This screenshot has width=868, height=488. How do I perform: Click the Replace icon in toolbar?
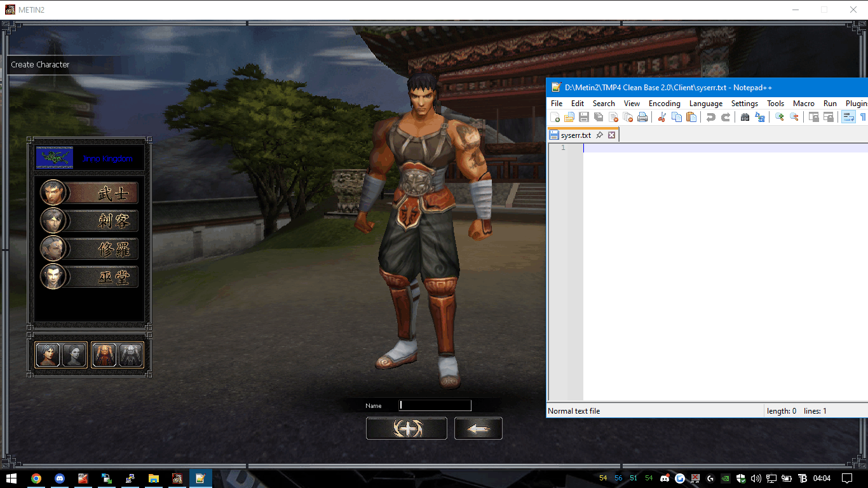(x=759, y=117)
